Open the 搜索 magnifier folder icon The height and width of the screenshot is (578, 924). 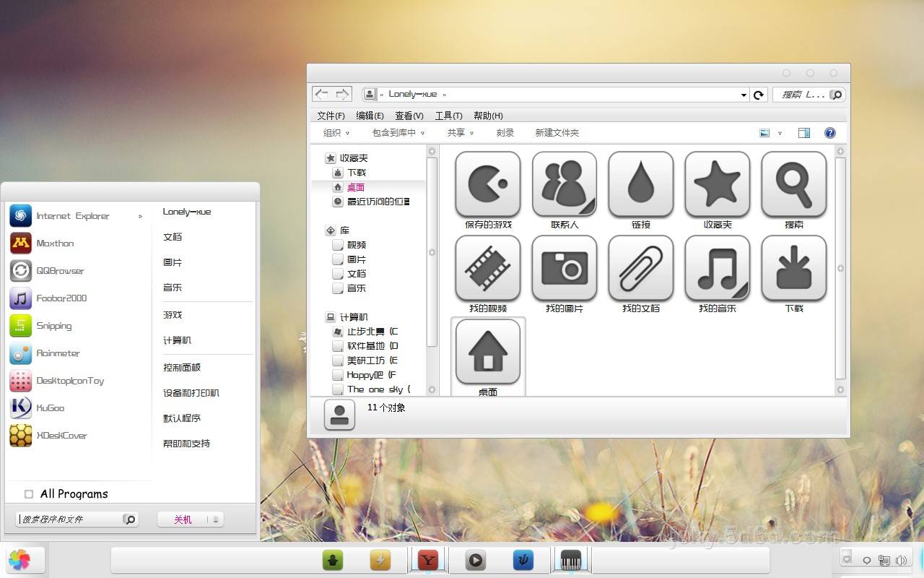[794, 184]
